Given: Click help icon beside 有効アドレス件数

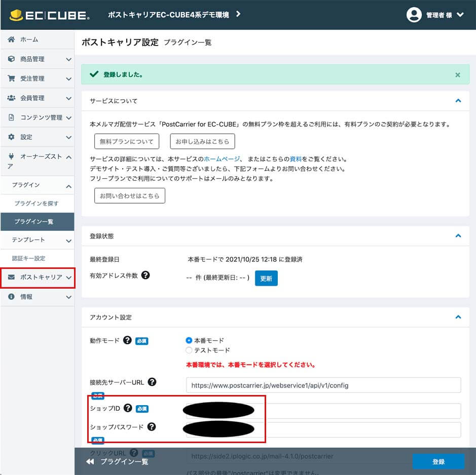Looking at the screenshot, I should [145, 275].
